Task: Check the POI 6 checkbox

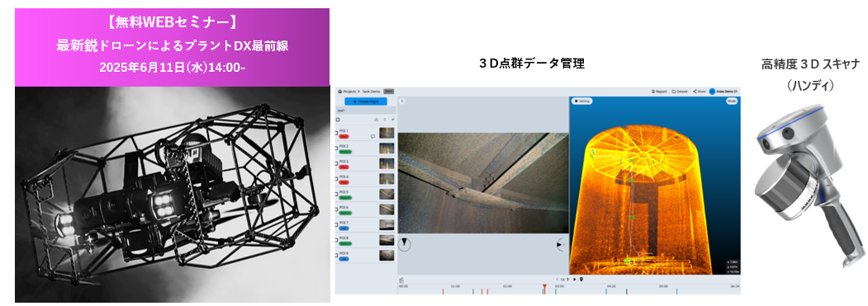Action: [337, 209]
